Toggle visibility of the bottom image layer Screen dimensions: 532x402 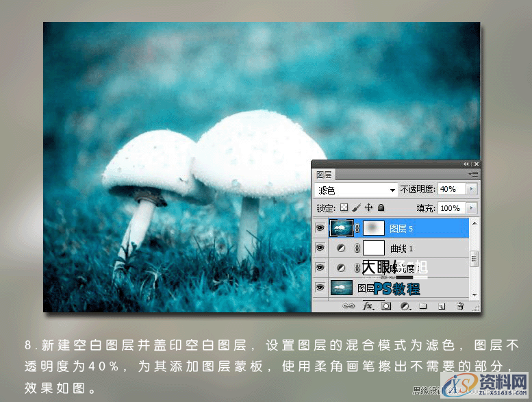[320, 288]
